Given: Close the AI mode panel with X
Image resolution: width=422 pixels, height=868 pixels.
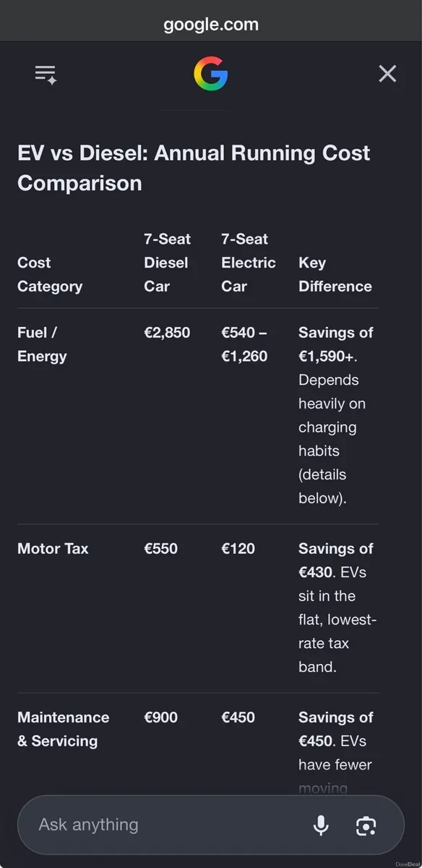Looking at the screenshot, I should pyautogui.click(x=387, y=74).
